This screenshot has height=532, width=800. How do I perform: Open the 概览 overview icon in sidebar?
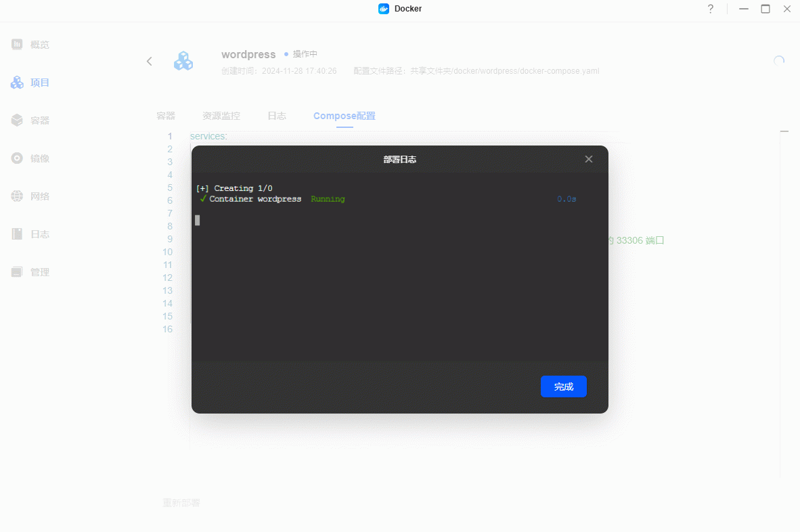[17, 45]
